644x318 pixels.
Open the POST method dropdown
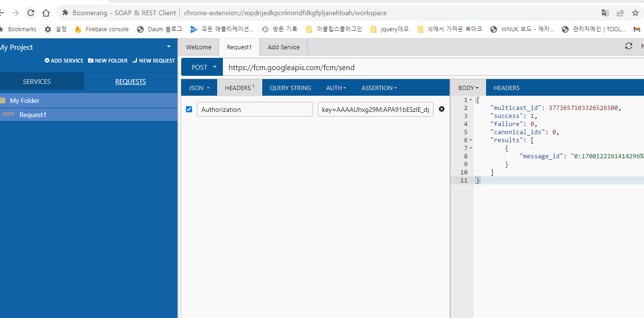tap(202, 67)
